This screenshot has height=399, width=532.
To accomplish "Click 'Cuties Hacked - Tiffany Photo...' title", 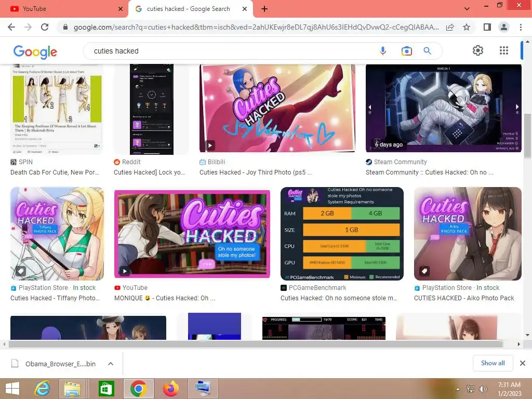I will pos(55,298).
